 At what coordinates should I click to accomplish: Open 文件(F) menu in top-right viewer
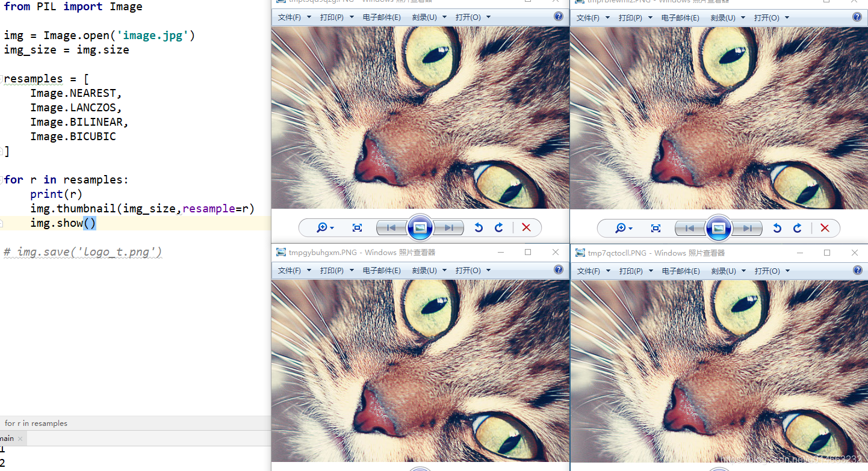tap(593, 18)
